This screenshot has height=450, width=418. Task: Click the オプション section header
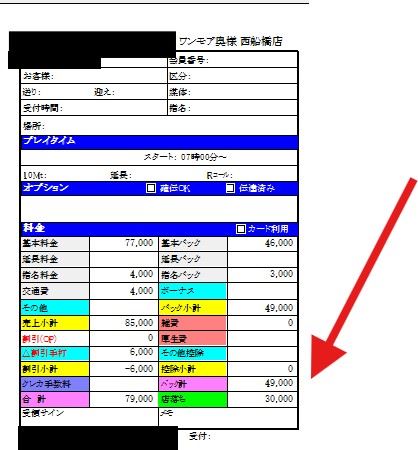pos(159,188)
